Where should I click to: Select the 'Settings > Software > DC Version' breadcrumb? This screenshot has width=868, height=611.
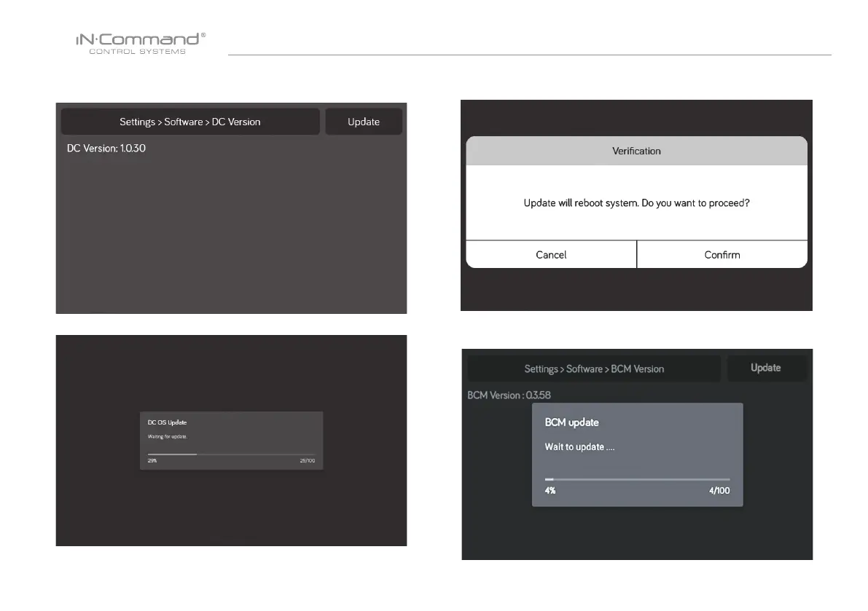pyautogui.click(x=190, y=122)
